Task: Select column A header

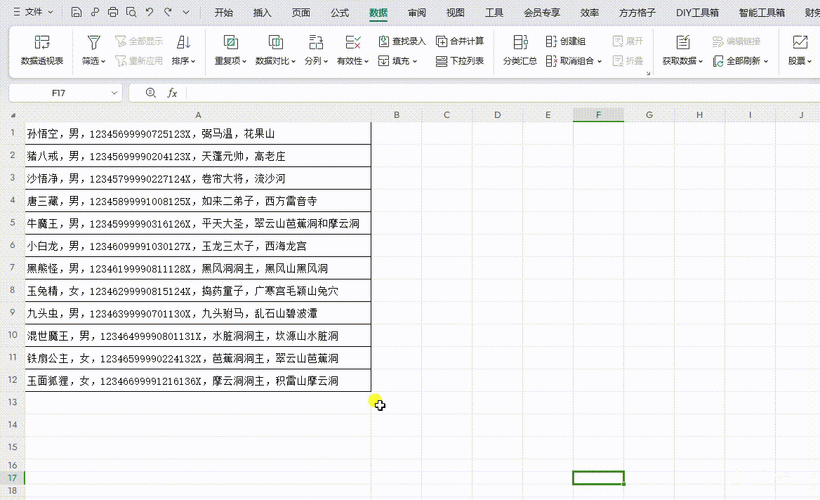Action: (198, 115)
